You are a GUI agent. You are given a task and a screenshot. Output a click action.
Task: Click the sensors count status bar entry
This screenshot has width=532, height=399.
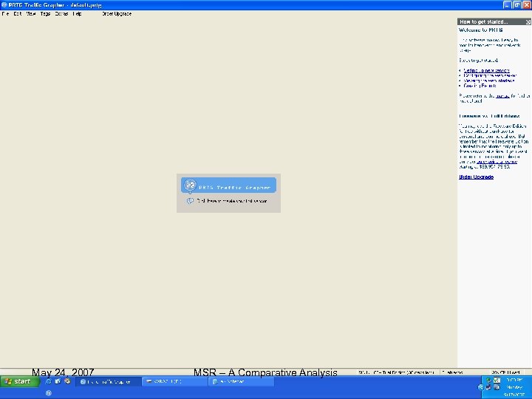[453, 372]
